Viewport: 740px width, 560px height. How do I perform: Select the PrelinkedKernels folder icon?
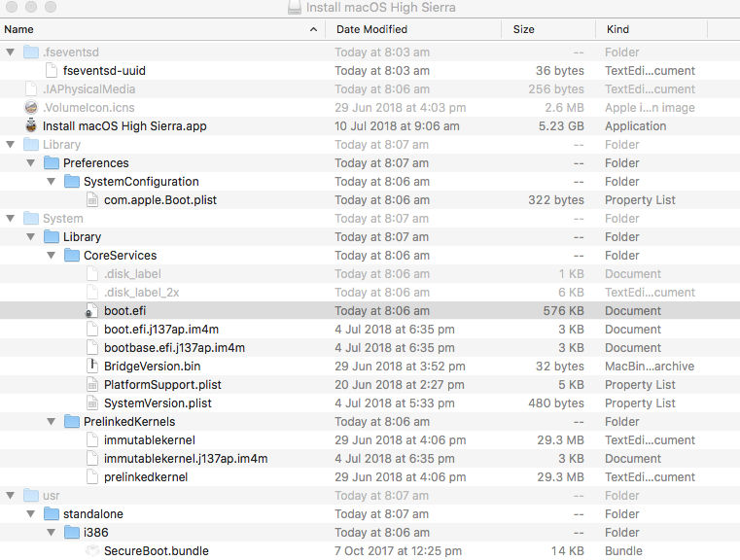(x=72, y=421)
